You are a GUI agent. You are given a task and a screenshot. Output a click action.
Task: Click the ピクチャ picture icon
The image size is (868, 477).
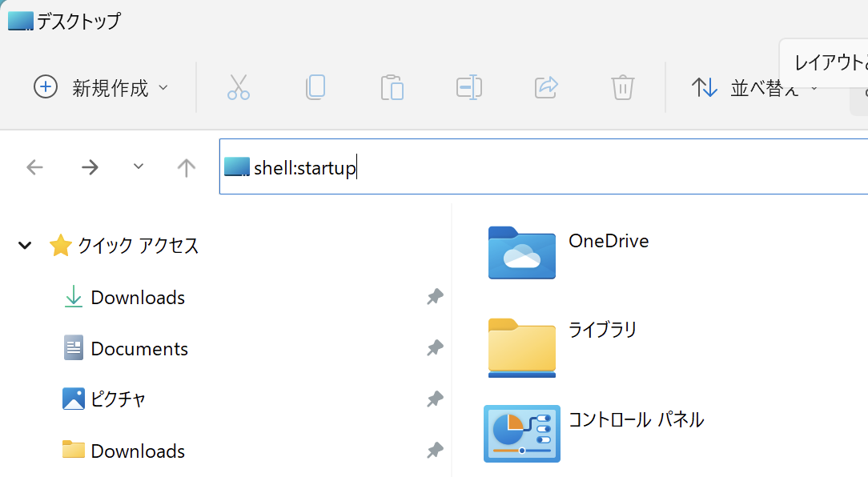click(x=73, y=399)
